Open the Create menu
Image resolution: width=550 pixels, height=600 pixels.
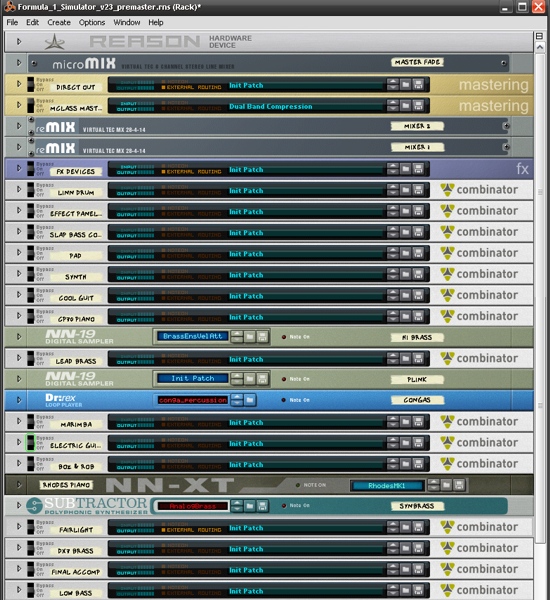coord(59,22)
